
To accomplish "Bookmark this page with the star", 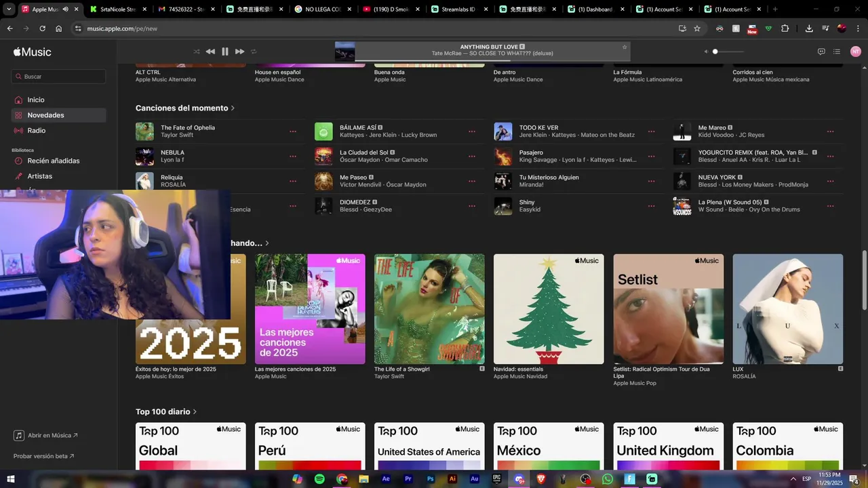I will click(697, 28).
